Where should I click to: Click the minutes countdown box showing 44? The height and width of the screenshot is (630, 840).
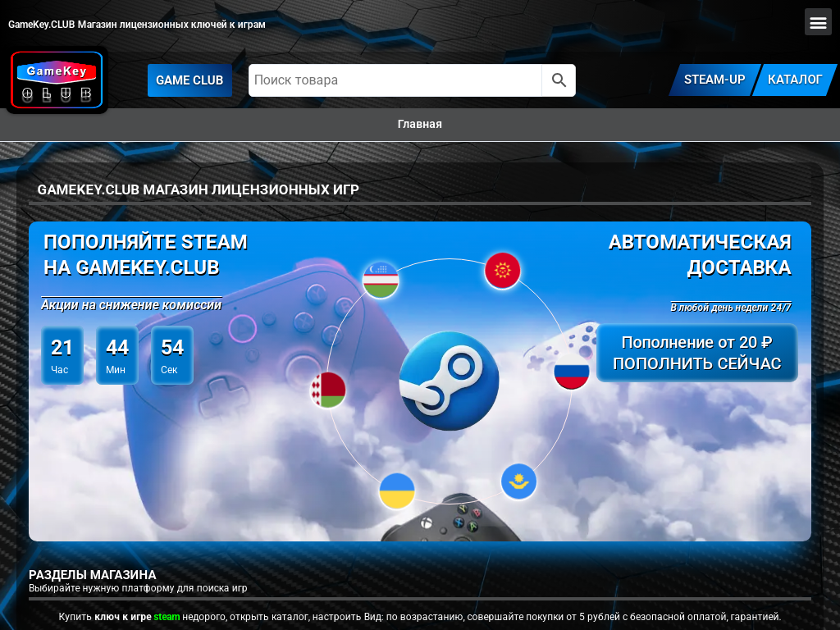(117, 355)
